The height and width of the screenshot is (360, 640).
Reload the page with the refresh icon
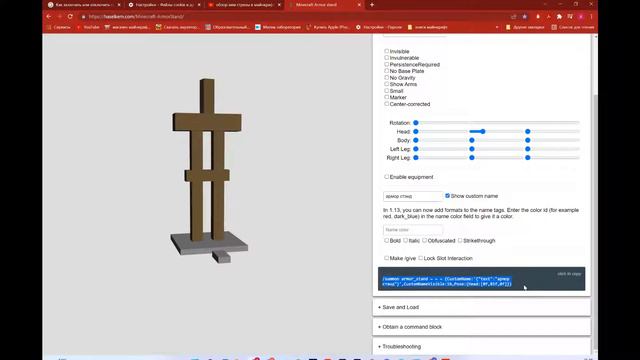[70, 17]
